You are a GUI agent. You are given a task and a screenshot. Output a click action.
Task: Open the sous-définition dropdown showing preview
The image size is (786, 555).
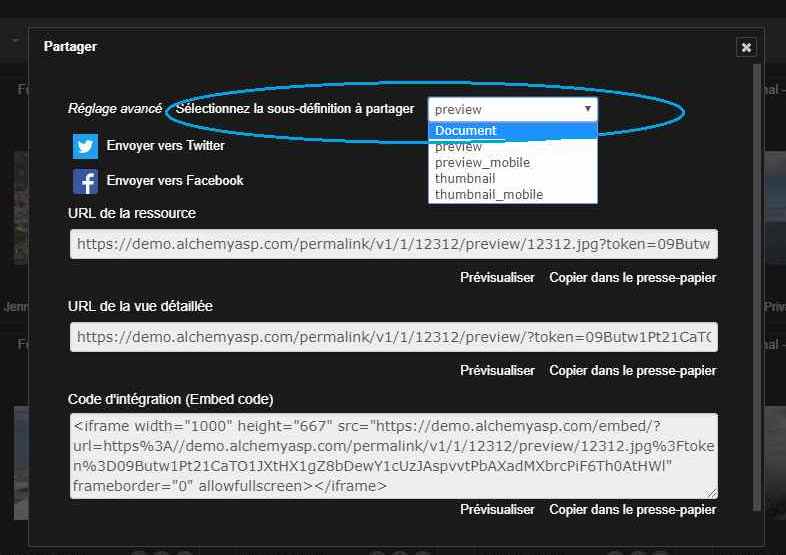tap(513, 109)
